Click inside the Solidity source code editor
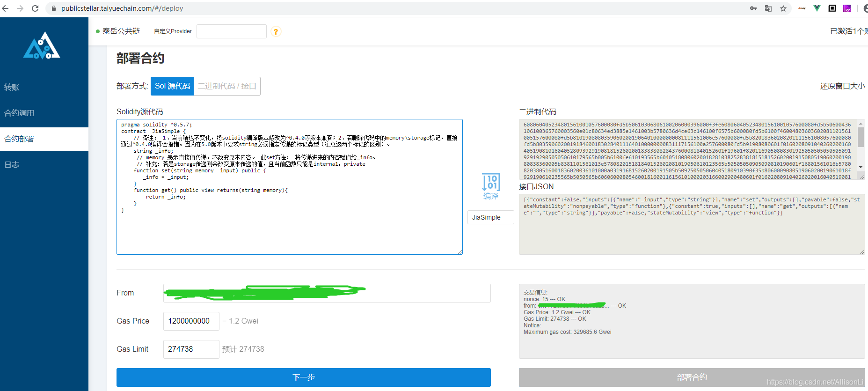The width and height of the screenshot is (868, 391). pos(290,187)
